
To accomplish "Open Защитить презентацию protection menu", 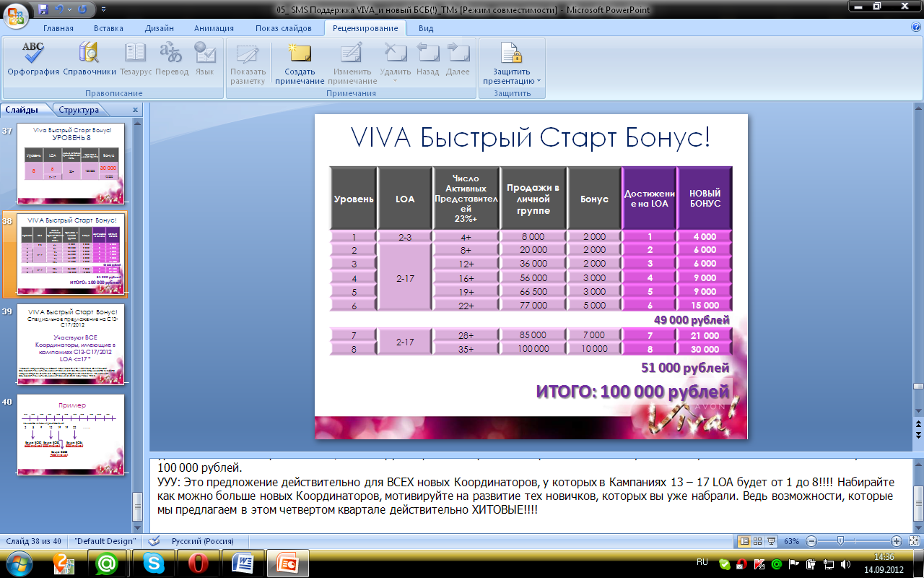I will click(512, 63).
